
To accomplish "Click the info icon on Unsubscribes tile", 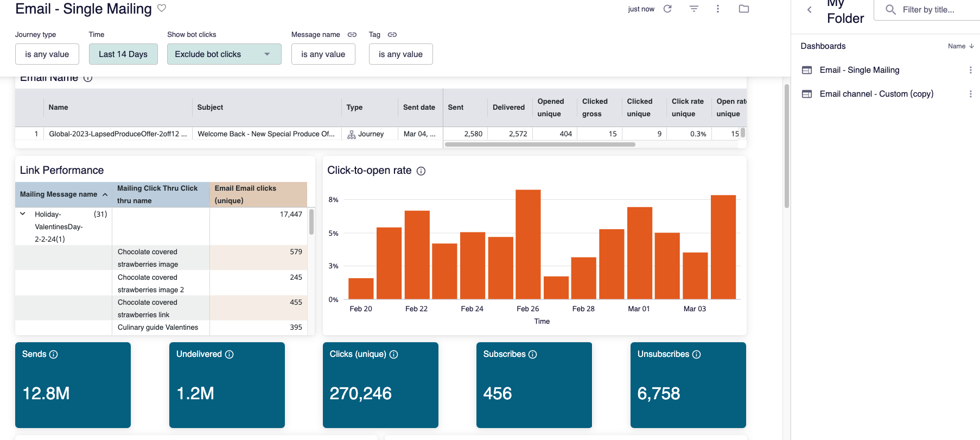I will 697,355.
